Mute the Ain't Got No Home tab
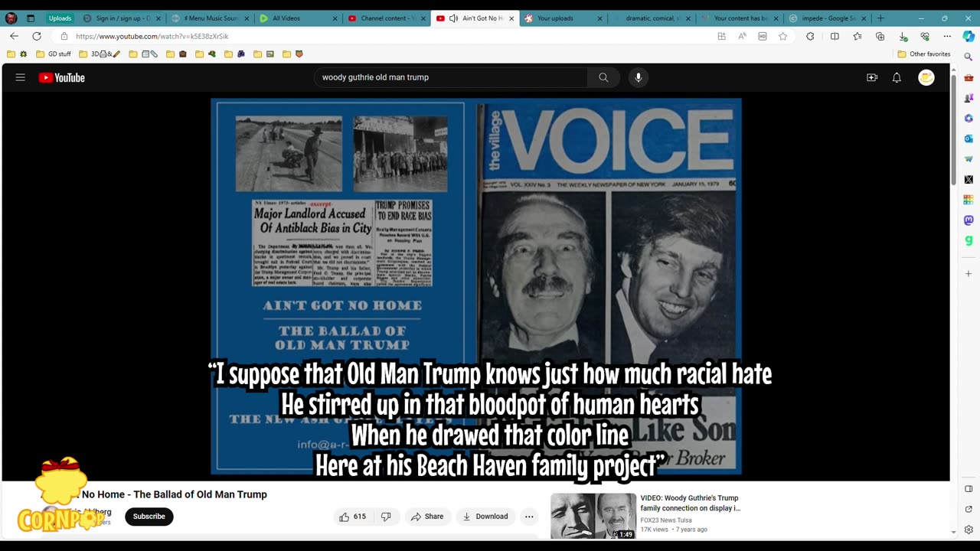The width and height of the screenshot is (980, 551). tap(453, 18)
